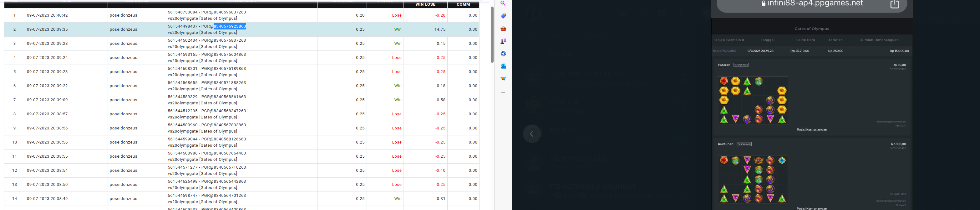Click the 0.31 win amount in row 14
Screen dimensions: 980x210
click(441, 199)
